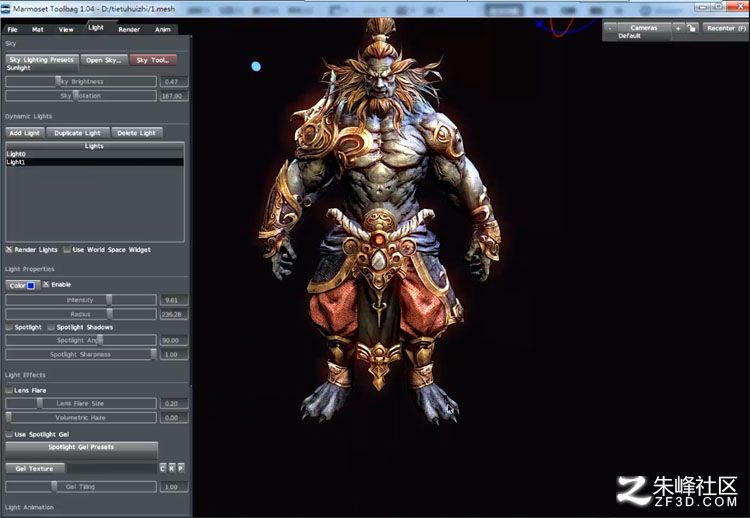Click the Volumetric Haze slider

point(81,418)
